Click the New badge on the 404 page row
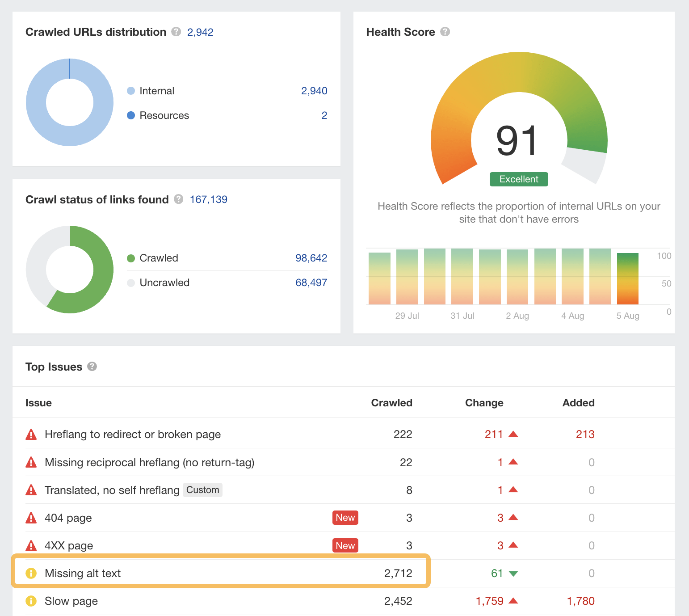 click(x=345, y=518)
